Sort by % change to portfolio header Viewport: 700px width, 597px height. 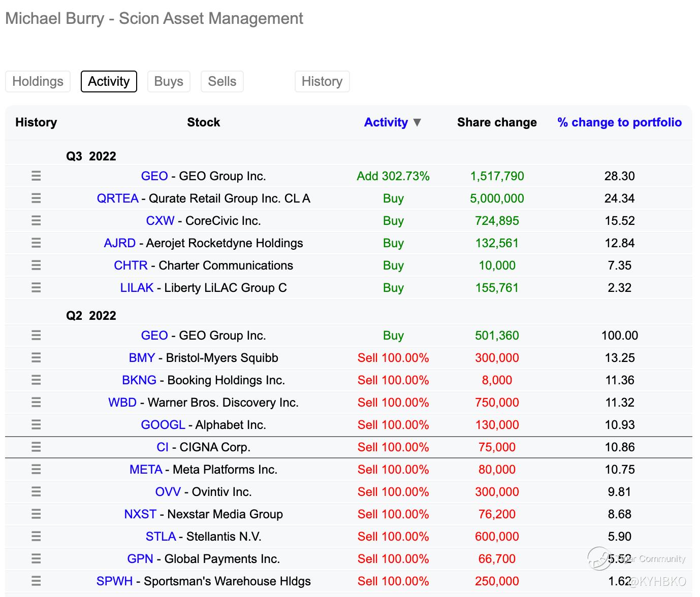click(619, 122)
